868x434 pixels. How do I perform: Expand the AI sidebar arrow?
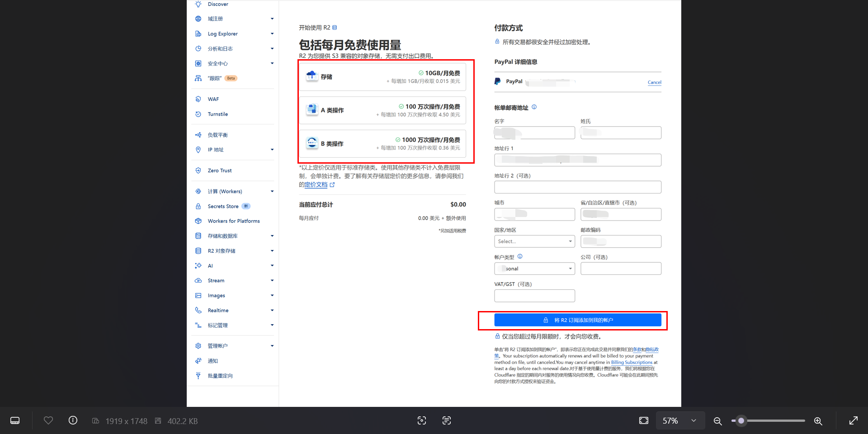(272, 266)
